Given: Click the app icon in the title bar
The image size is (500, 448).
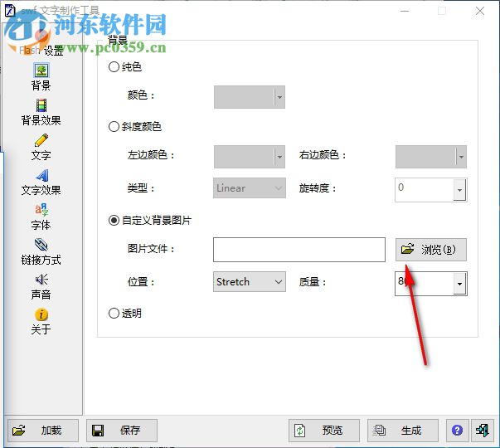Looking at the screenshot, I should pos(10,11).
